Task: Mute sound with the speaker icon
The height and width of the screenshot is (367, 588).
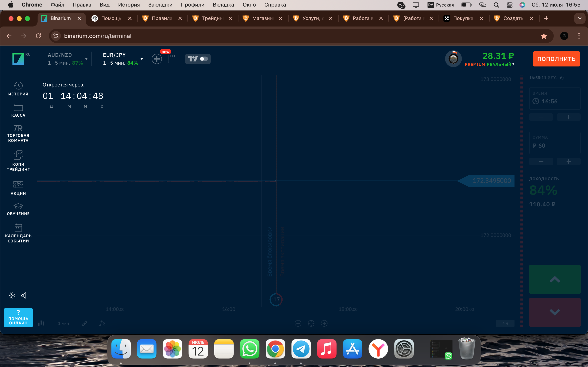Action: pos(25,295)
